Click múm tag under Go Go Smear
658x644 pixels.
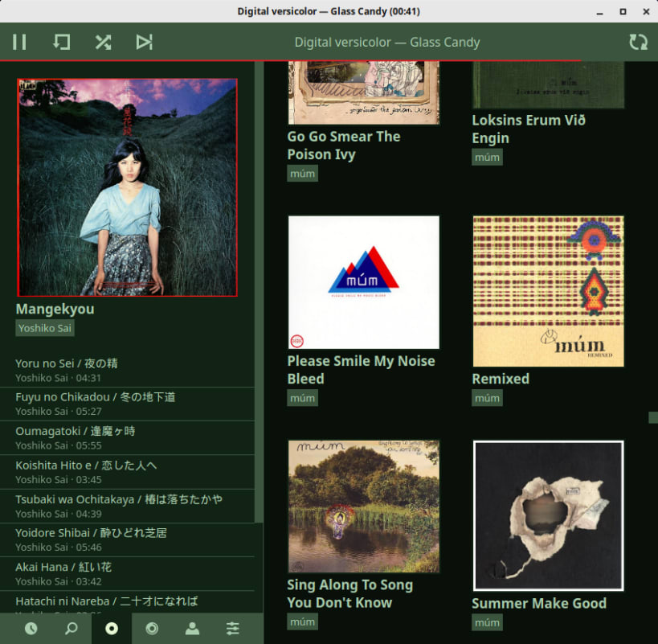pos(303,174)
